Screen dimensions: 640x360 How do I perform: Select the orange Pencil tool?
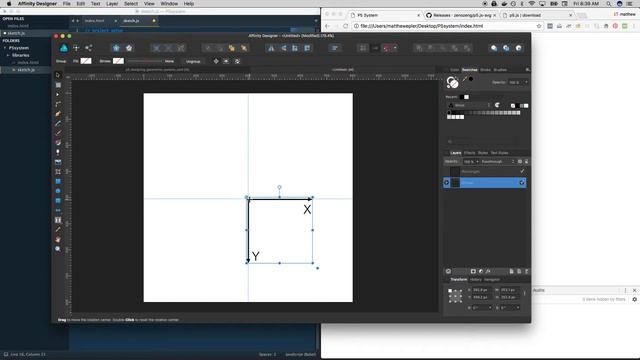click(x=58, y=114)
